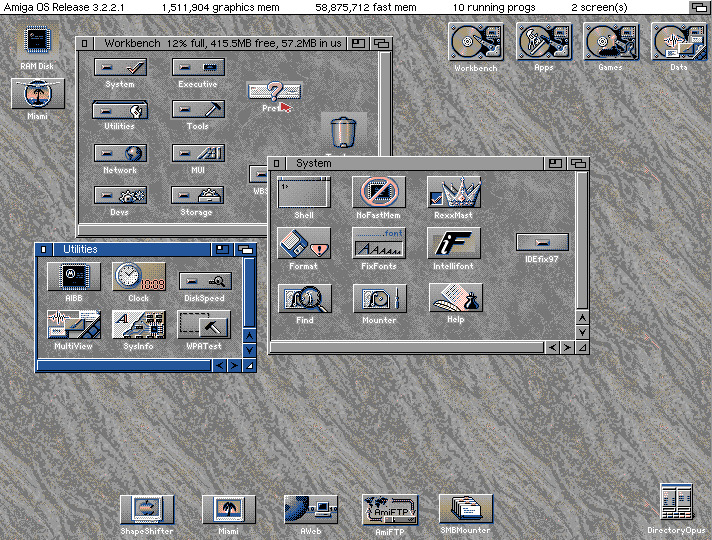Open the Workbench hard disk icon
The image size is (712, 540).
(x=476, y=42)
